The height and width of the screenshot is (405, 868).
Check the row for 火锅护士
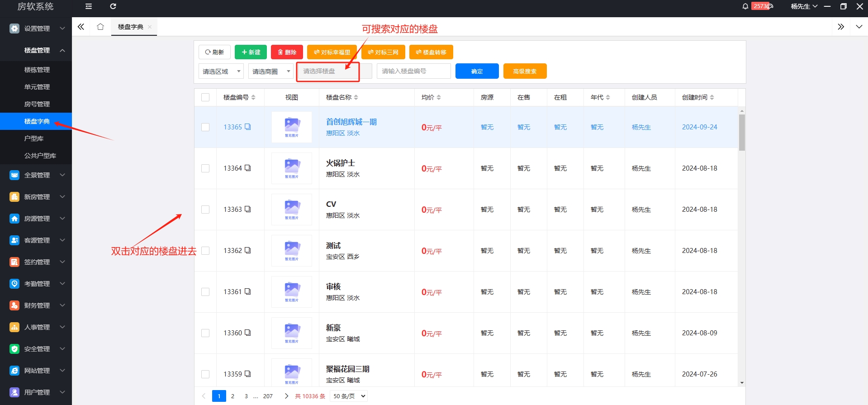[x=205, y=168]
